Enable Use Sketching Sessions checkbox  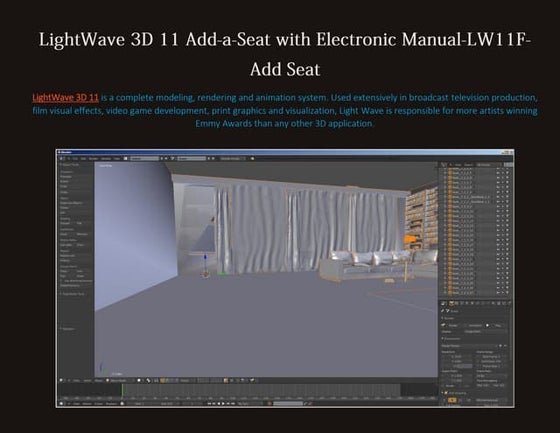[x=62, y=281]
